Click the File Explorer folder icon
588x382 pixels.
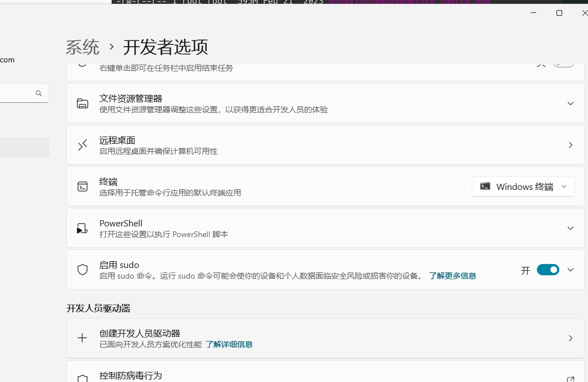pyautogui.click(x=83, y=103)
